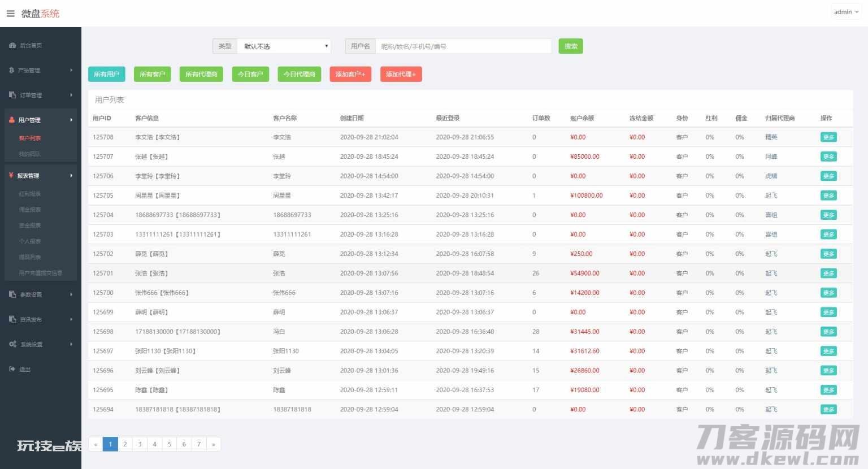This screenshot has height=469, width=868.
Task: Open the admin account dropdown
Action: pyautogui.click(x=845, y=12)
